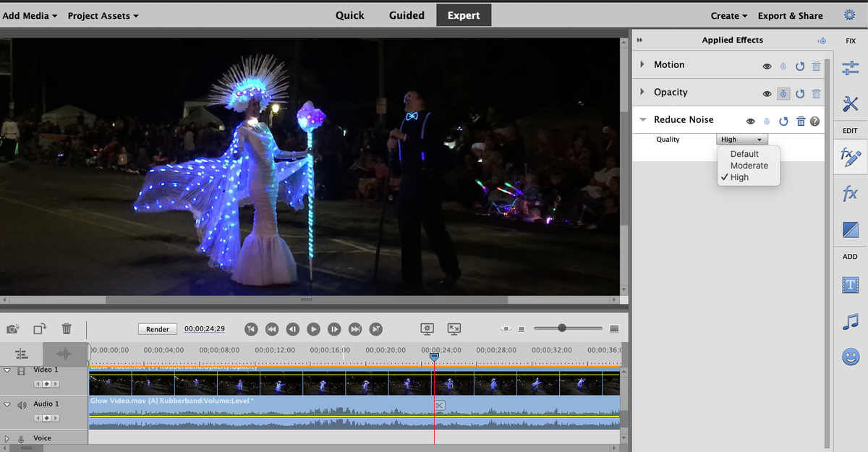868x452 pixels.
Task: Open the Graphics panel (smiley icon)
Action: coord(850,356)
